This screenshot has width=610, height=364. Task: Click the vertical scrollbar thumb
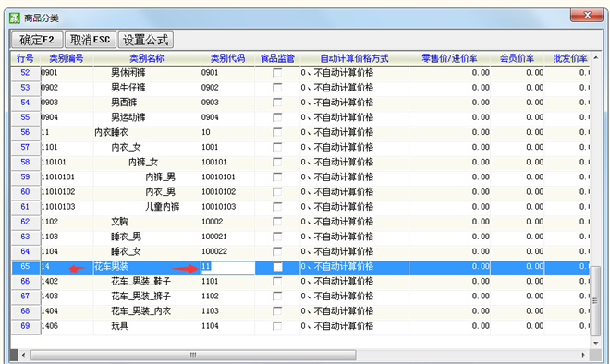595,301
